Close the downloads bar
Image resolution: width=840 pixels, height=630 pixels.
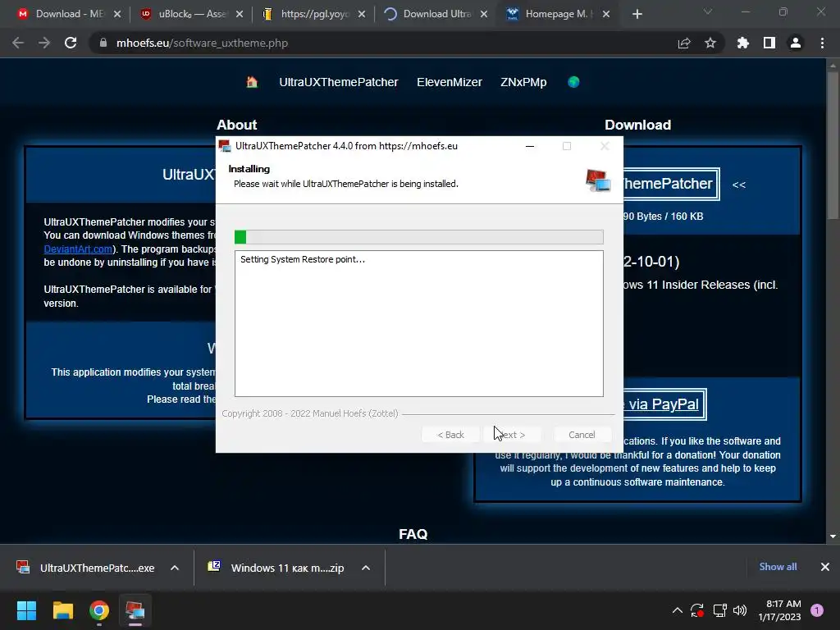click(825, 567)
